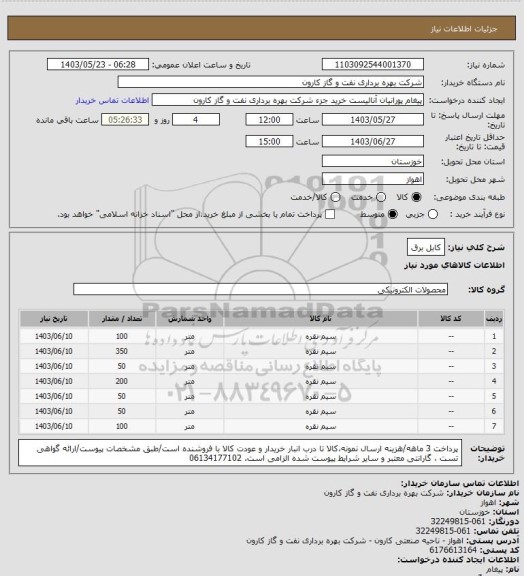Click the request creator field
This screenshot has height=576, width=524.
click(288, 100)
